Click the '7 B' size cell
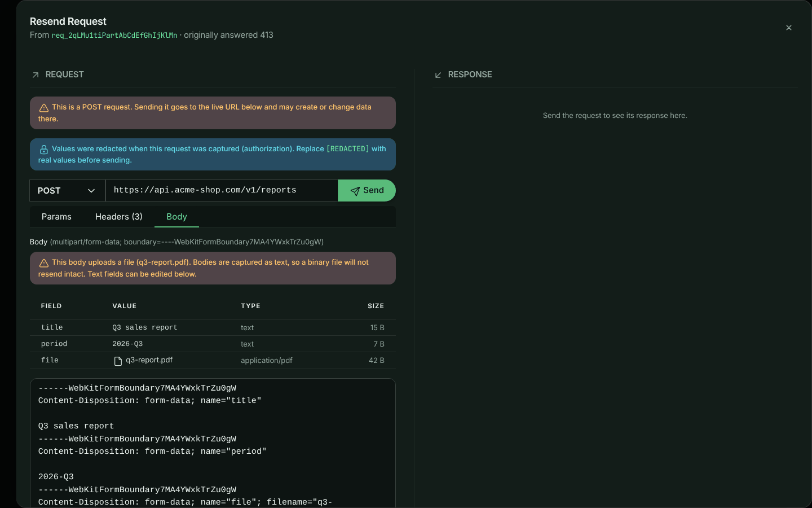812x508 pixels. [379, 344]
